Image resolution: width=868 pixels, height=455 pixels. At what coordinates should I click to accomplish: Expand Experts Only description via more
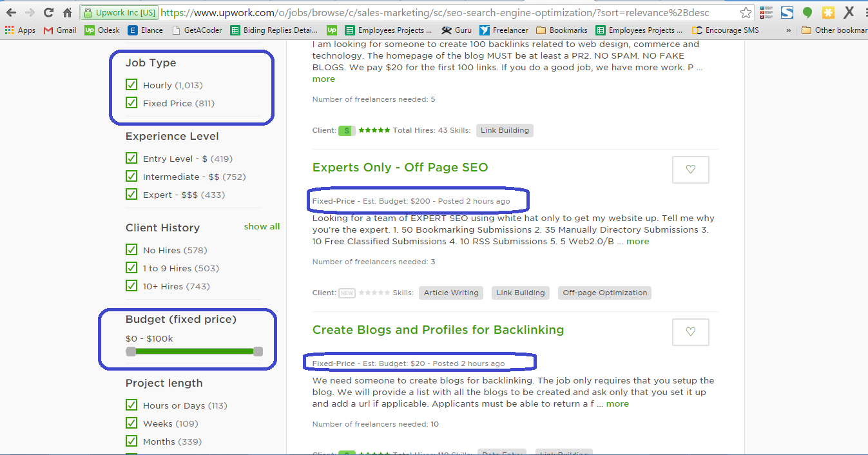click(638, 241)
